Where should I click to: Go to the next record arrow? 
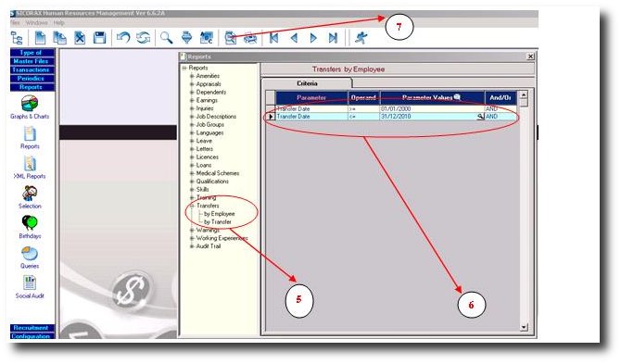pos(313,38)
